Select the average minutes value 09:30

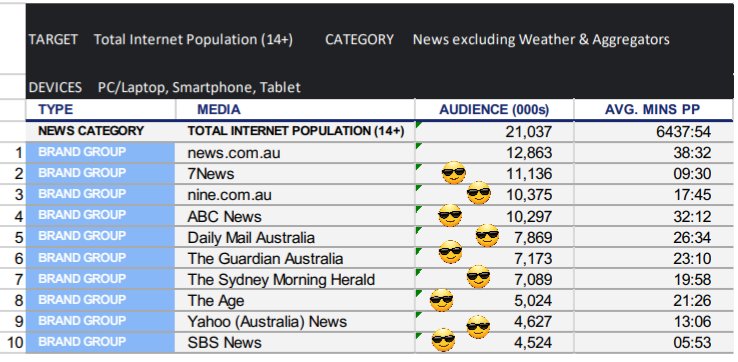click(x=692, y=174)
